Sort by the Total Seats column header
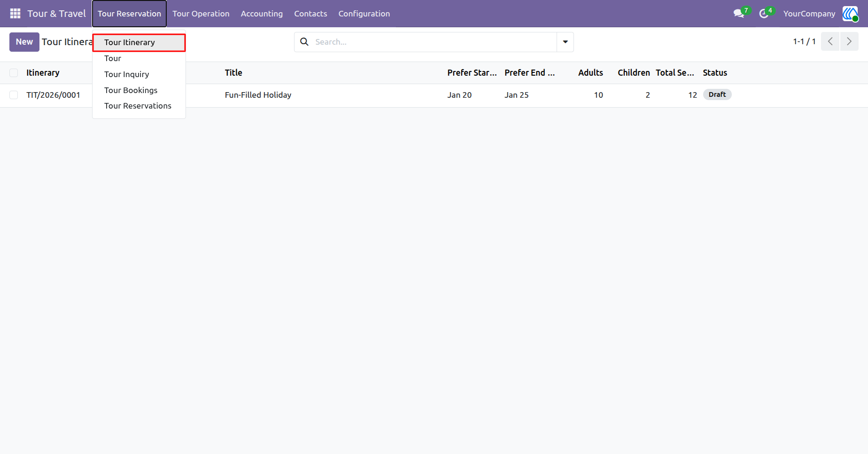868x454 pixels. pyautogui.click(x=675, y=73)
